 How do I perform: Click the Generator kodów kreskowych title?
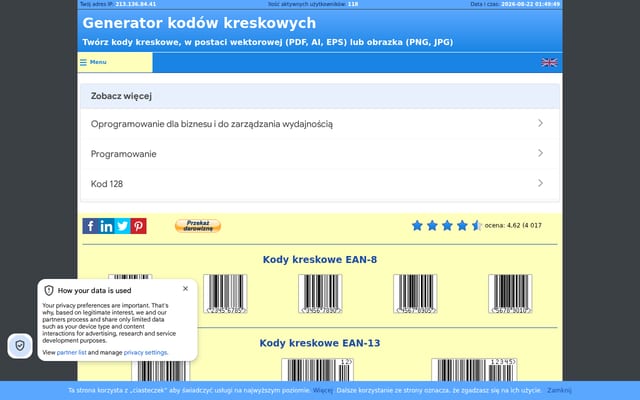pyautogui.click(x=199, y=23)
